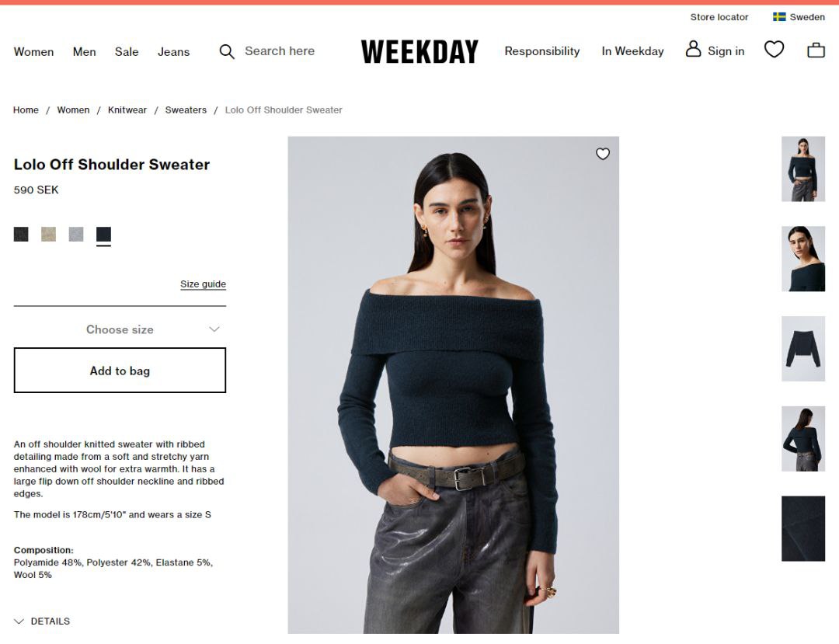839x644 pixels.
Task: Open the wishlist heart in header
Action: [x=774, y=50]
